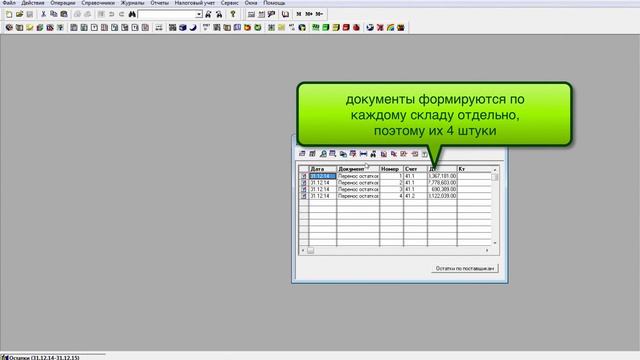This screenshot has height=360, width=640.
Task: Open the calculator icon in main toolbar
Action: (251, 14)
